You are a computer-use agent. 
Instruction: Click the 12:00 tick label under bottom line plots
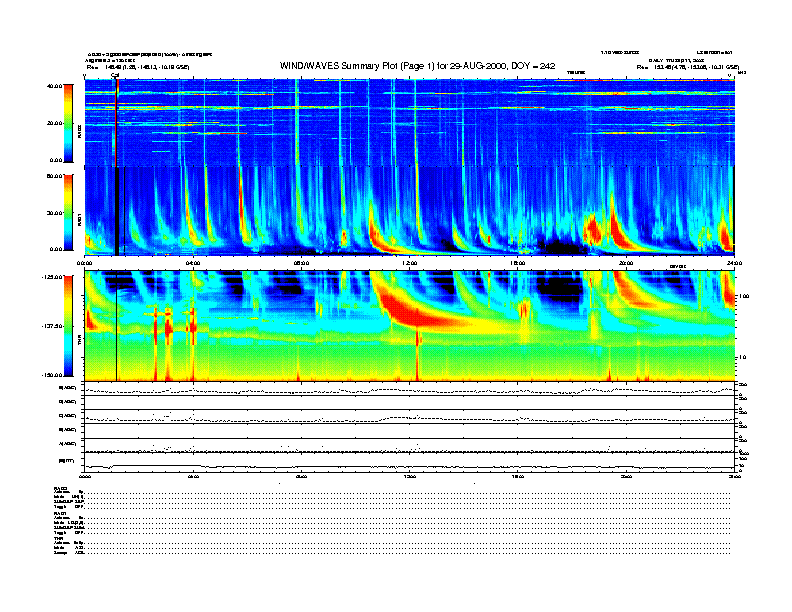[x=410, y=476]
